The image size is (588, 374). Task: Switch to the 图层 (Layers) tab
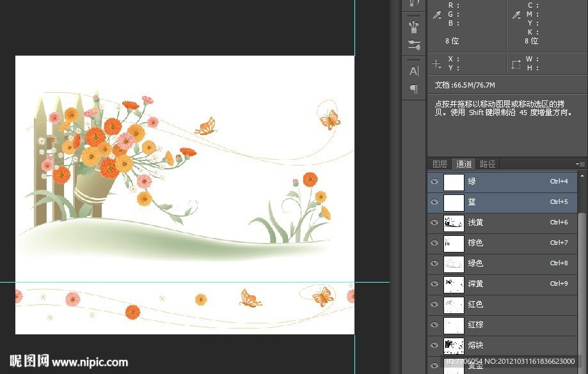[x=440, y=164]
